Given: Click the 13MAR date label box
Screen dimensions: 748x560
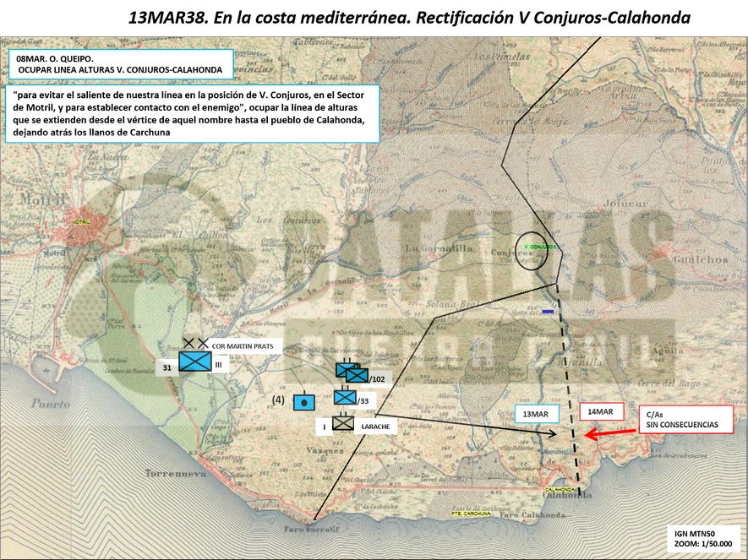Looking at the screenshot, I should coord(536,414).
